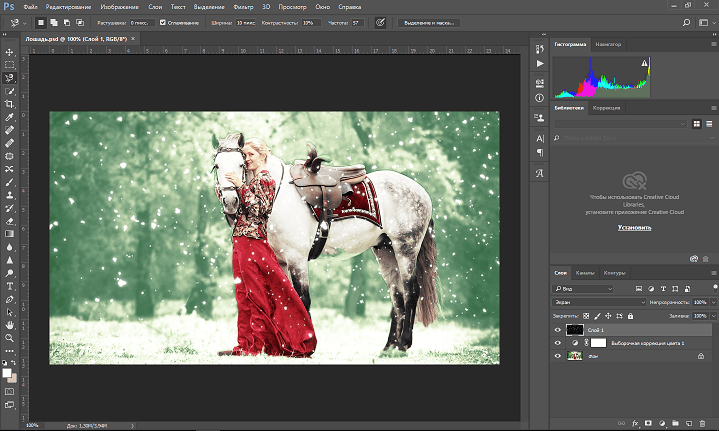Click the foreground color swatch
The image size is (719, 431).
click(6, 373)
